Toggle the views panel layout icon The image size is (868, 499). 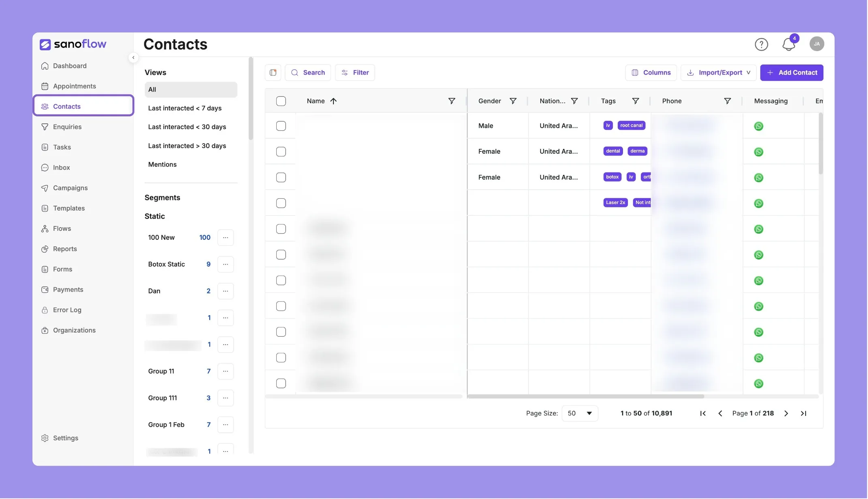[273, 73]
